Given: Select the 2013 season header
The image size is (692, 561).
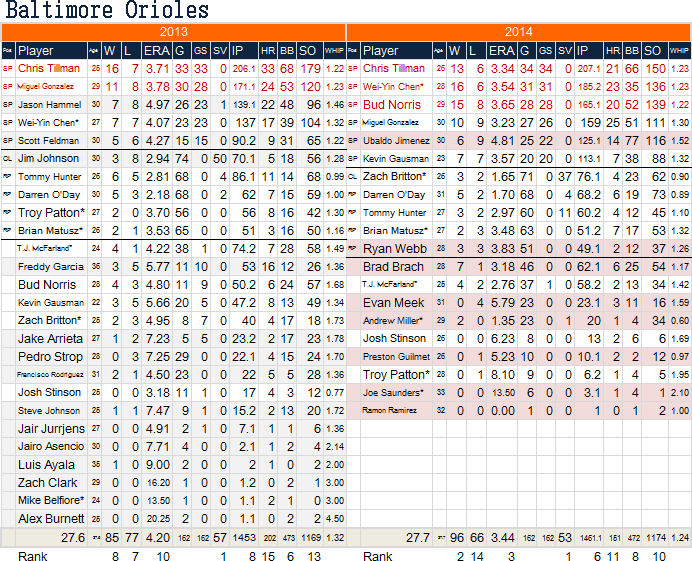Looking at the screenshot, I should [x=173, y=32].
